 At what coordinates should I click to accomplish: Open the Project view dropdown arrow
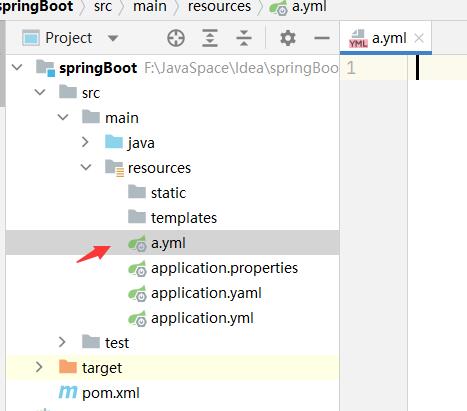click(113, 38)
